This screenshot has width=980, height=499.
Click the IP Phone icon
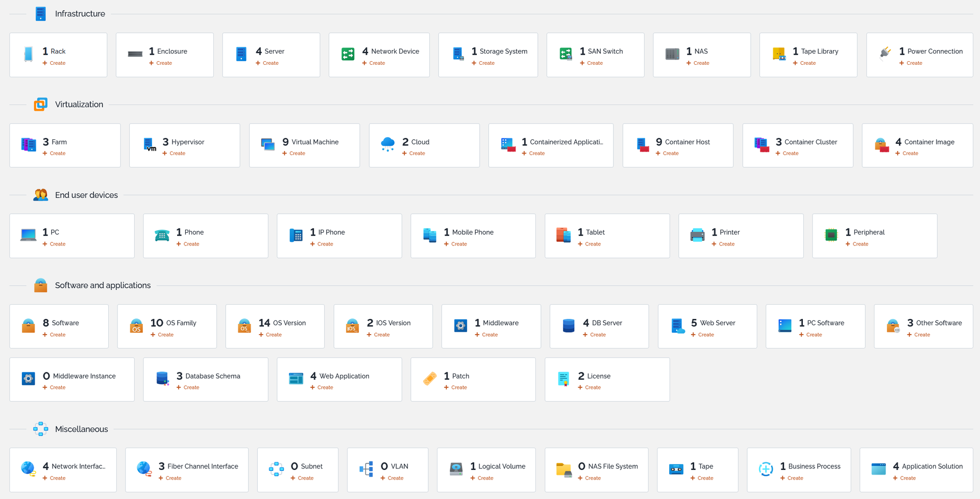pos(296,235)
